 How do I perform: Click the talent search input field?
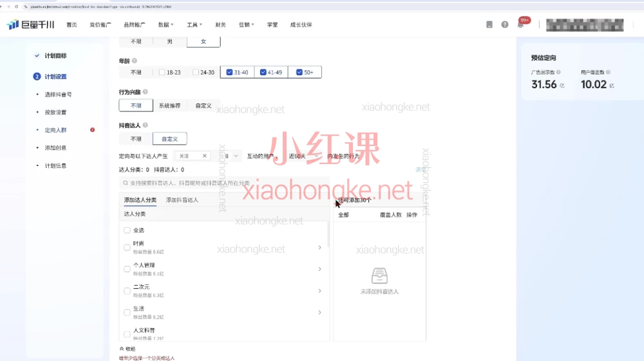[224, 183]
